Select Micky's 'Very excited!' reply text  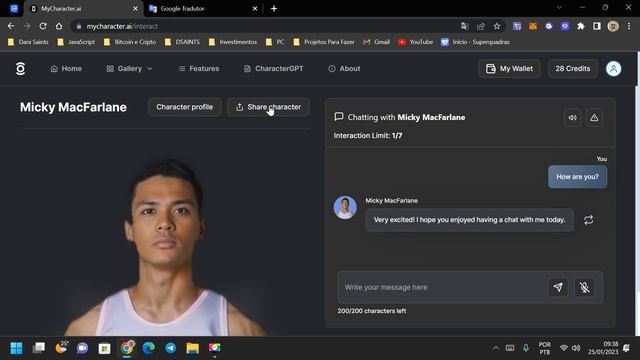point(469,220)
